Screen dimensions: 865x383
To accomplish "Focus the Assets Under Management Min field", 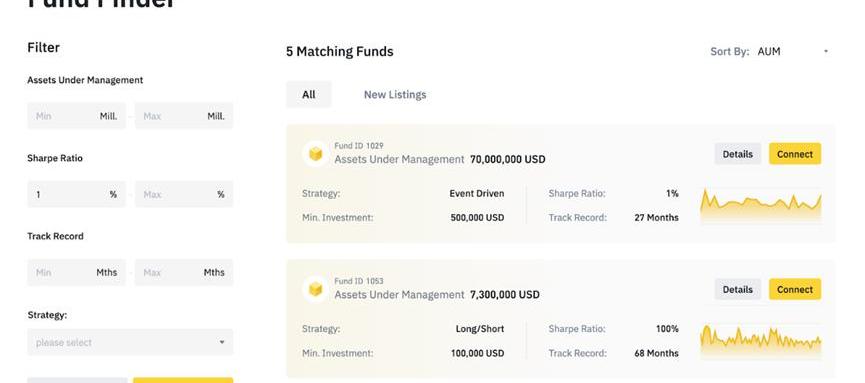I will click(x=77, y=116).
